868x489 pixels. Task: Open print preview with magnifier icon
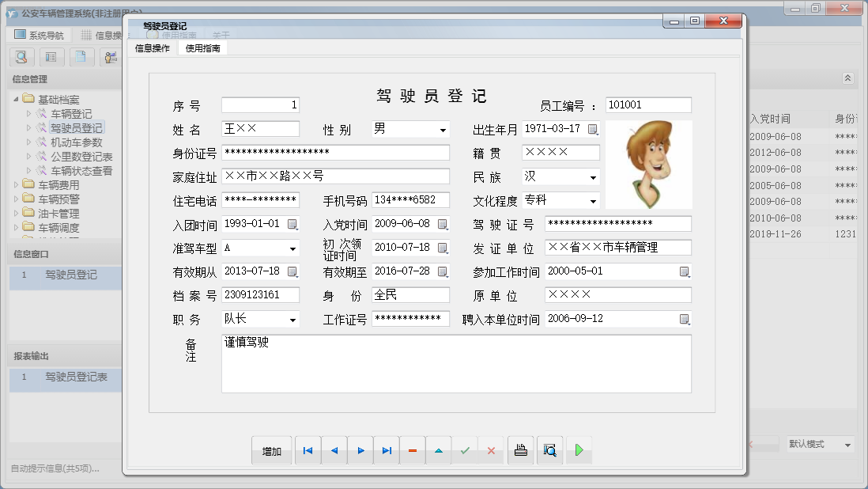point(549,451)
